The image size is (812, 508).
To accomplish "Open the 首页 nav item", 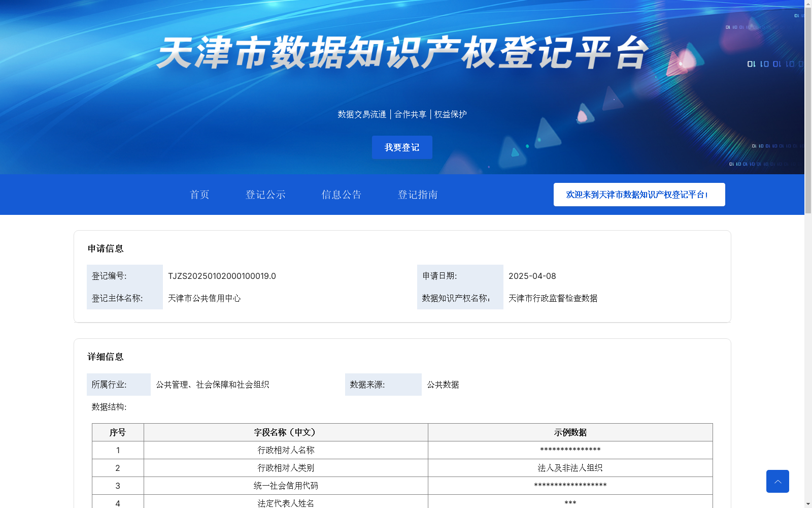I will point(199,195).
